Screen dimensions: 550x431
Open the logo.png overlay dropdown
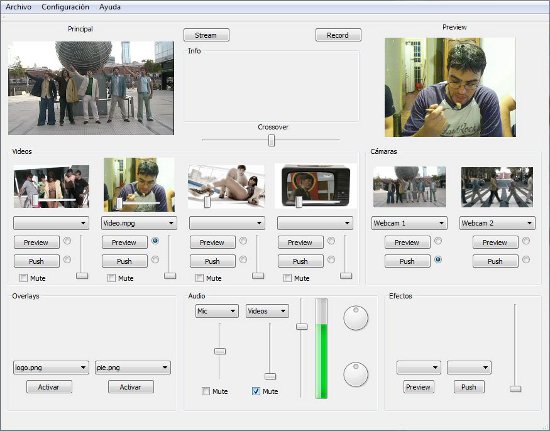click(51, 368)
